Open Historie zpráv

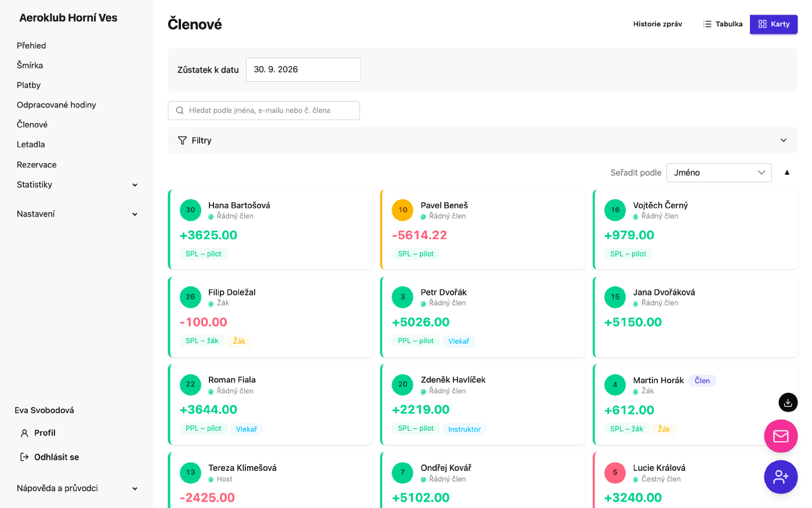pyautogui.click(x=658, y=24)
